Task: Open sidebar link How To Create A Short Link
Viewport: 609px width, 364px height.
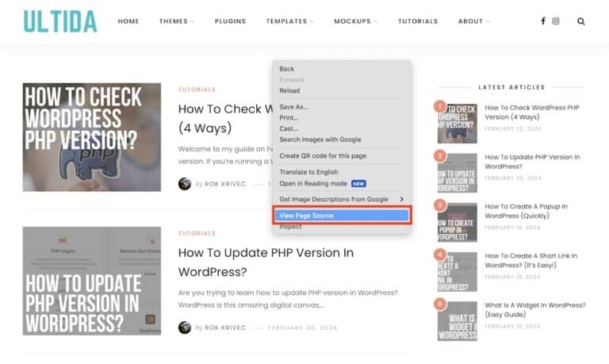Action: click(531, 260)
